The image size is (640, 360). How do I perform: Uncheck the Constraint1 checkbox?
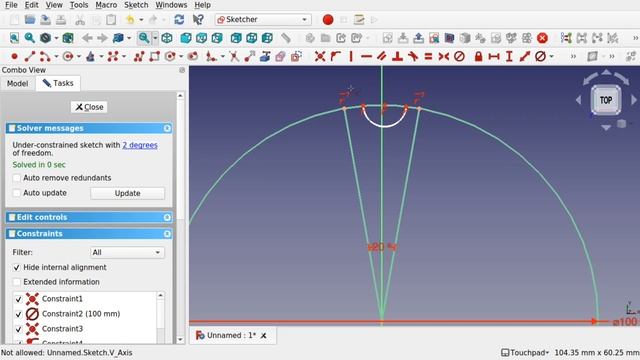coord(18,299)
